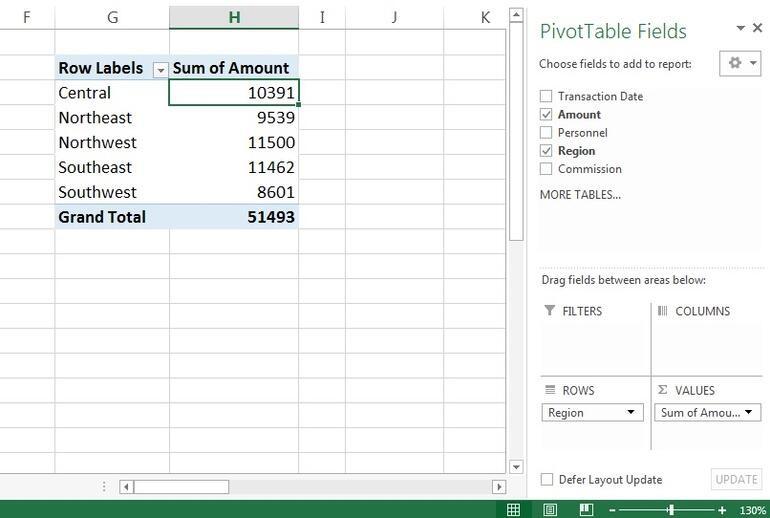Select the cell with value 11500
The width and height of the screenshot is (770, 518).
tap(234, 142)
